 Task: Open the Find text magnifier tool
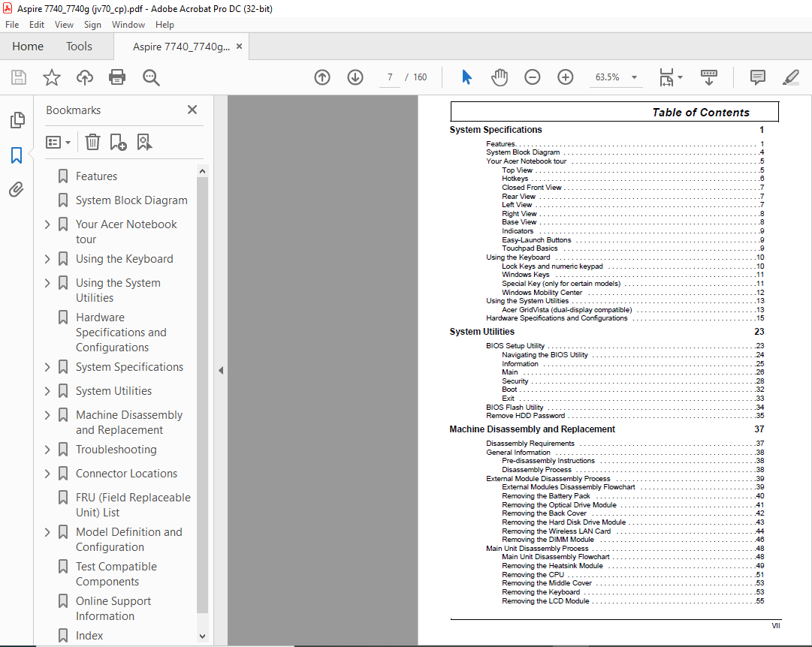151,77
